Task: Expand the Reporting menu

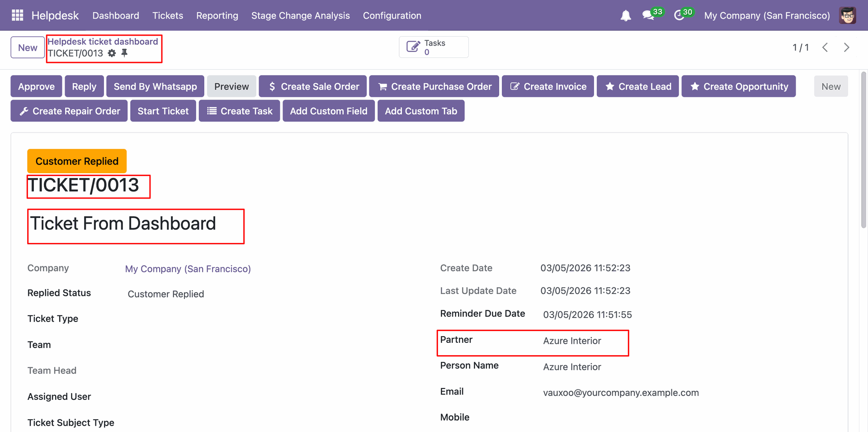Action: [x=217, y=15]
